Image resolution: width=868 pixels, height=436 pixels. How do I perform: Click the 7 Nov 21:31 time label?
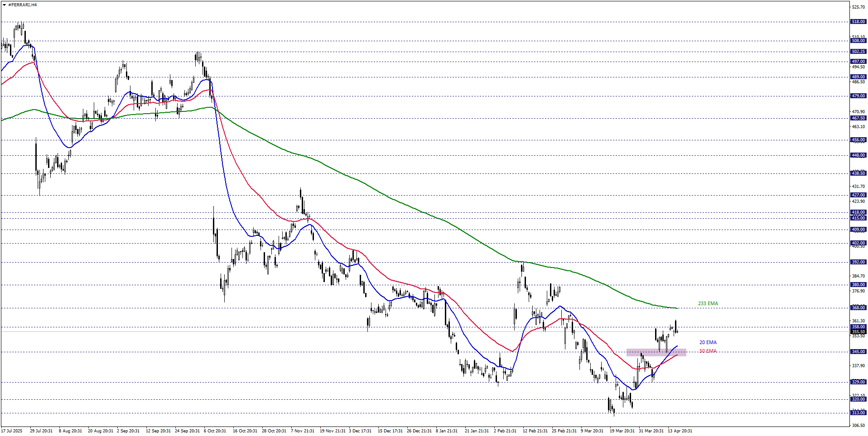tap(303, 431)
